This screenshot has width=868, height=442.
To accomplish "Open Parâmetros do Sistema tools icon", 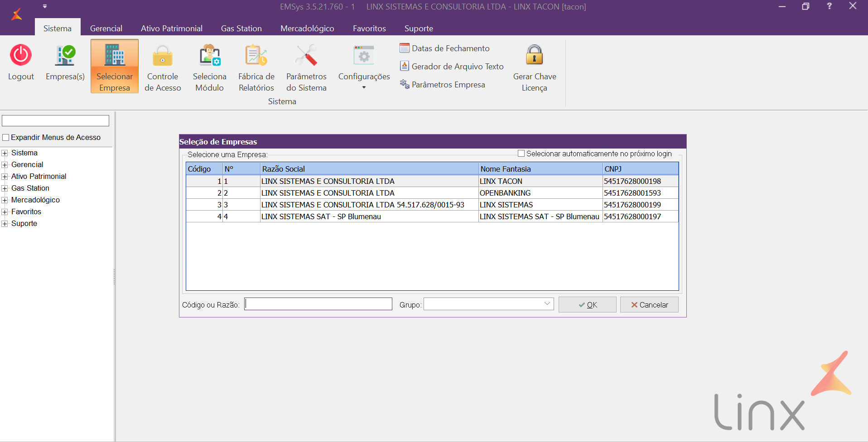I will 306,56.
